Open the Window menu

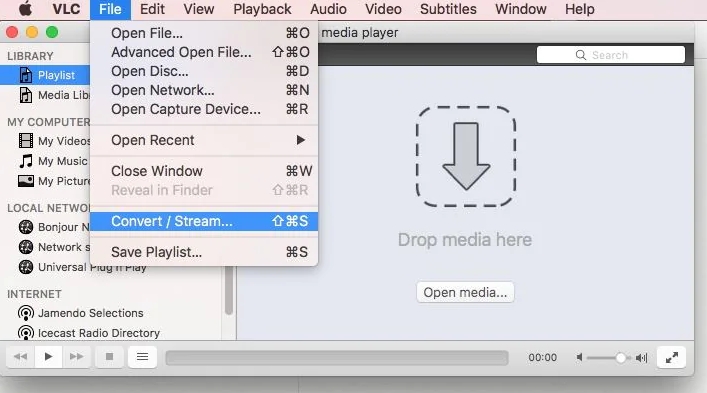[x=521, y=9]
